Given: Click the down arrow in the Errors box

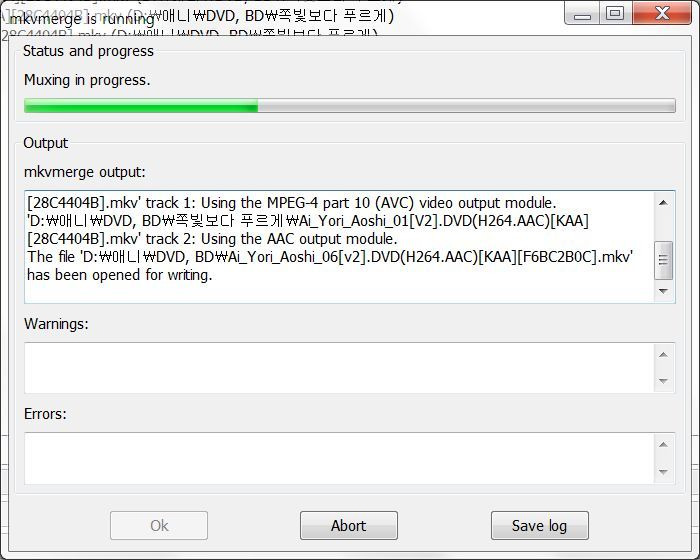Looking at the screenshot, I should tap(663, 472).
